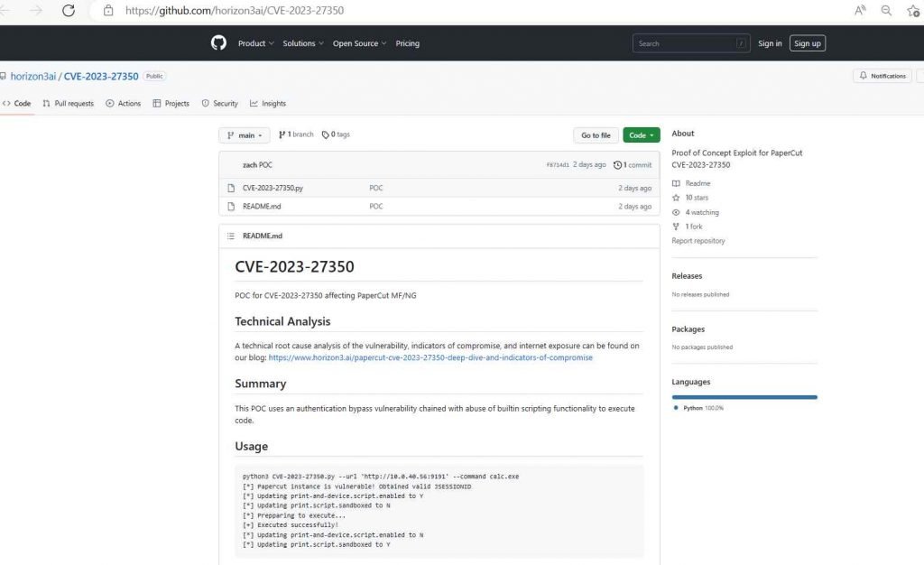Click the Go to file button
Screen dimensions: 924x565
coord(596,134)
